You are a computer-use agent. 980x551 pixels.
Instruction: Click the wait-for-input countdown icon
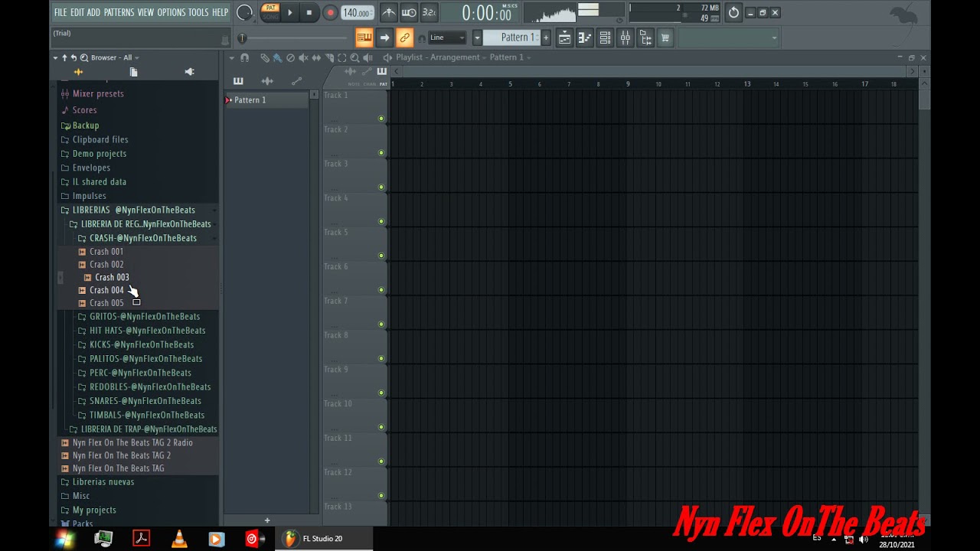point(409,12)
